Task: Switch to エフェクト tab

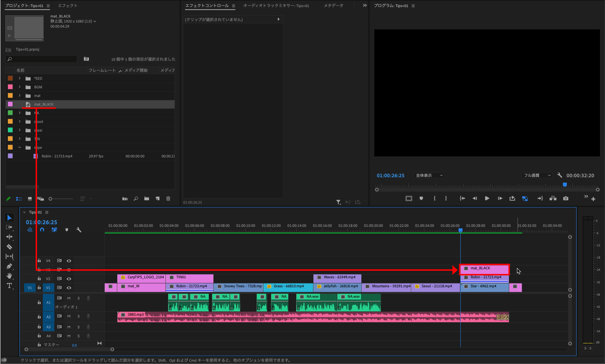Action: click(68, 5)
